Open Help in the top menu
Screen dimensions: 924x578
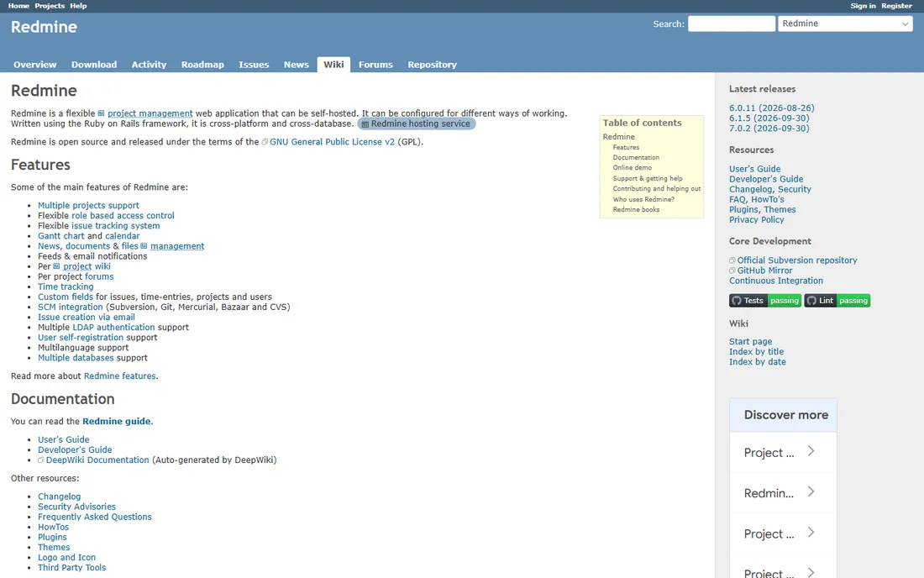[x=78, y=6]
